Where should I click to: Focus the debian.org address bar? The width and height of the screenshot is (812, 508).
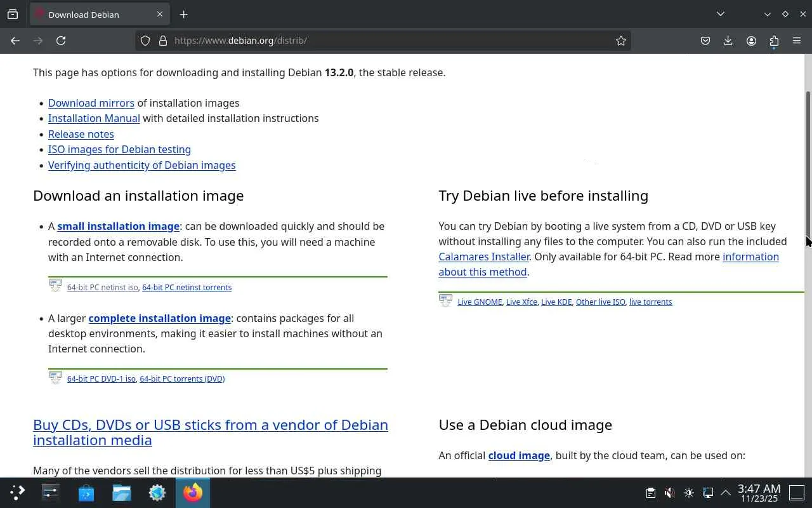click(383, 41)
